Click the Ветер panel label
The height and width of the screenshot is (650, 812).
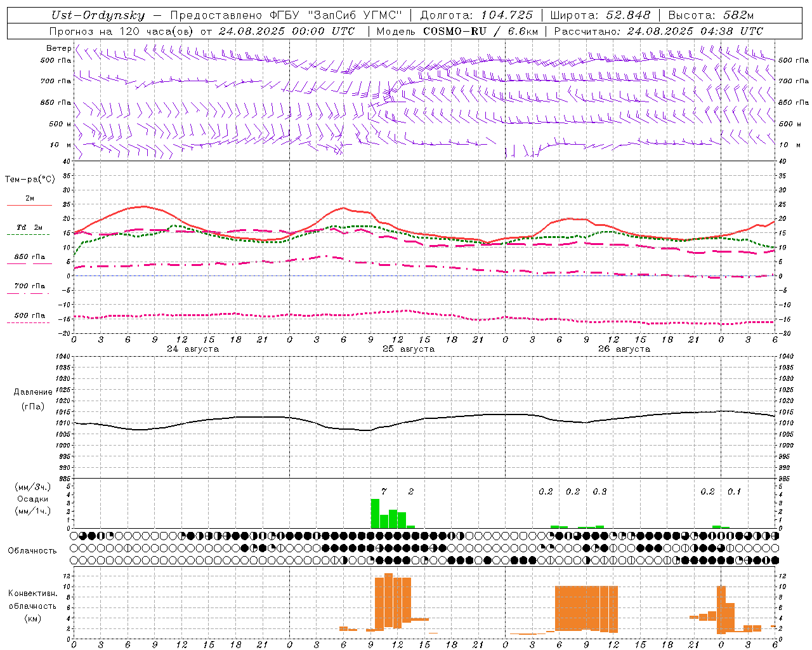pos(58,48)
